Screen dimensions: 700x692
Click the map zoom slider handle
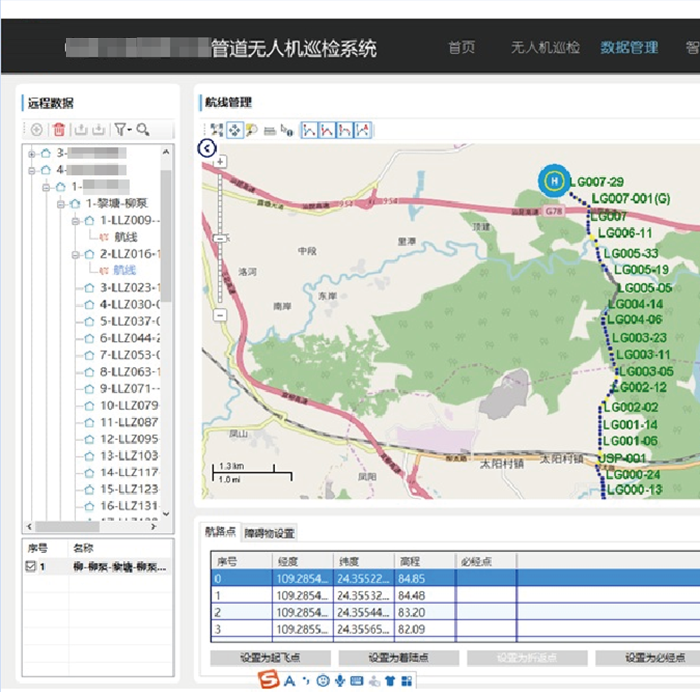click(x=220, y=238)
